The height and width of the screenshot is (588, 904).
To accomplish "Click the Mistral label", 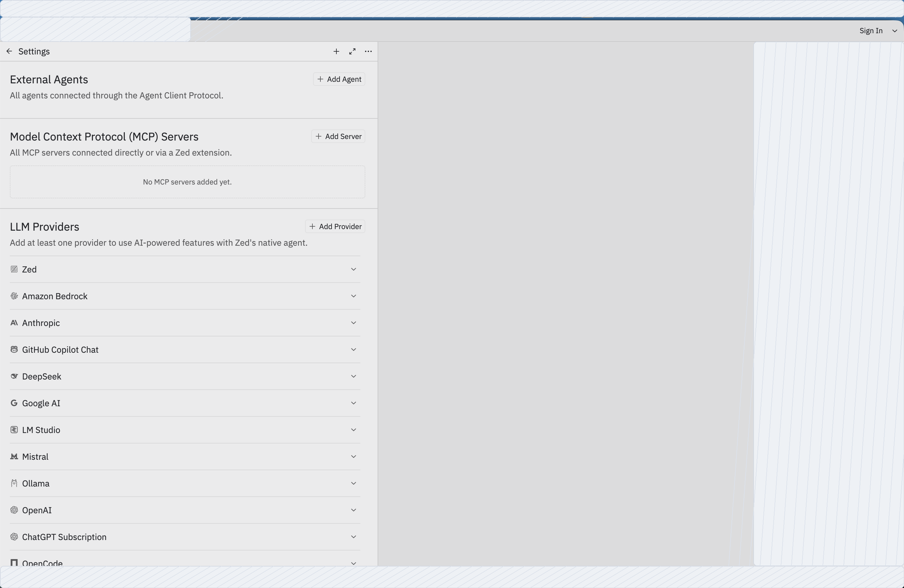I will (35, 457).
